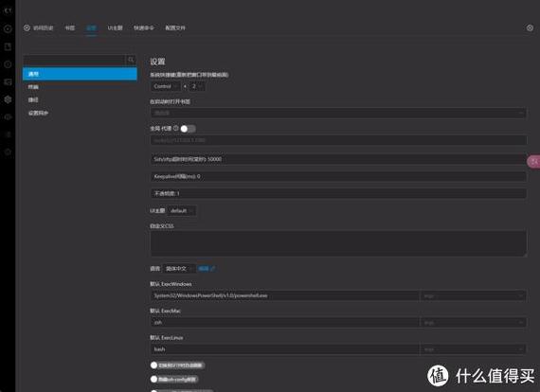Screen dimensions: 540x392
Task: Click the Ssh/sftp timeout field showing 50000
Action: click(338, 159)
